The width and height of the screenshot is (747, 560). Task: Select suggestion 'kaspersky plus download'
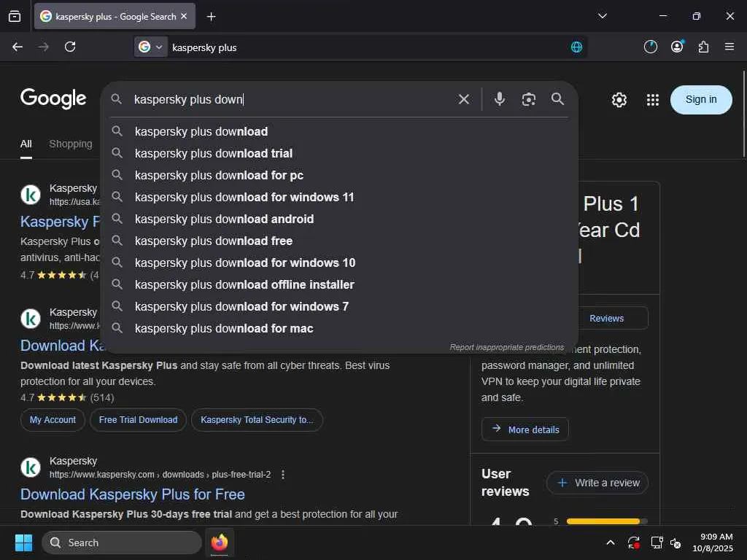(339, 131)
